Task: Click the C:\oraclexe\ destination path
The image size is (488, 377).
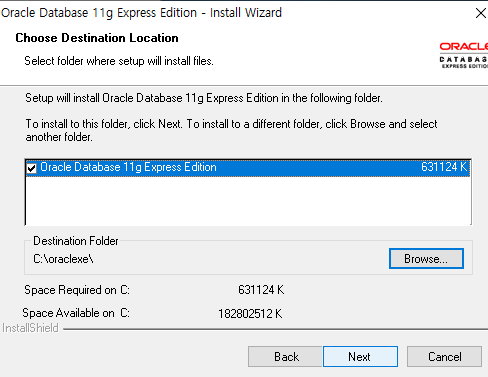Action: [x=63, y=259]
